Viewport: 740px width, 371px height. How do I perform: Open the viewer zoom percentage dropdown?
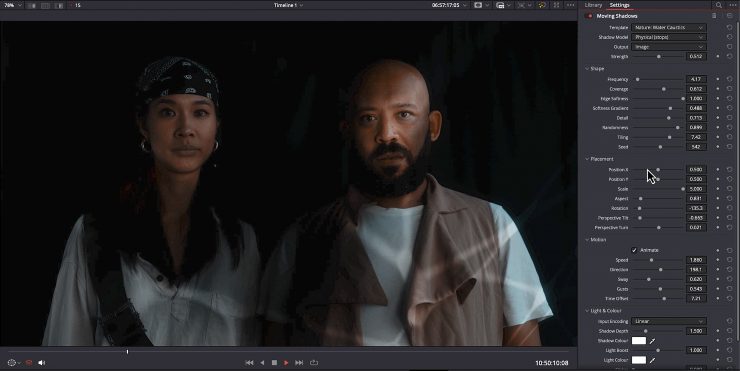pos(13,5)
